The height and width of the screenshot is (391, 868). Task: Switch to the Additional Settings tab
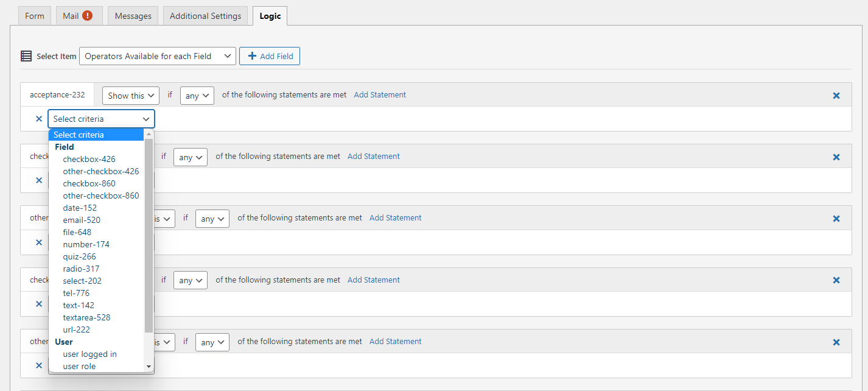point(205,16)
